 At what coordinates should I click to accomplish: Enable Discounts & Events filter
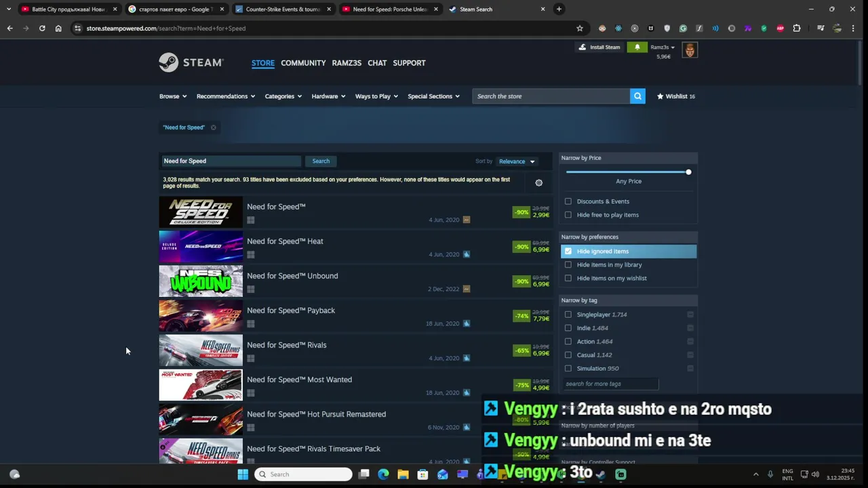pos(568,201)
